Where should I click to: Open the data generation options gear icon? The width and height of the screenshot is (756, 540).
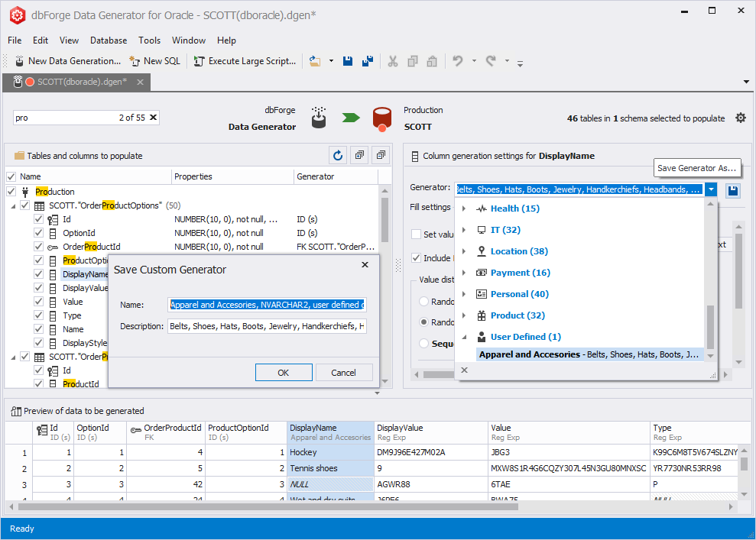coord(741,118)
